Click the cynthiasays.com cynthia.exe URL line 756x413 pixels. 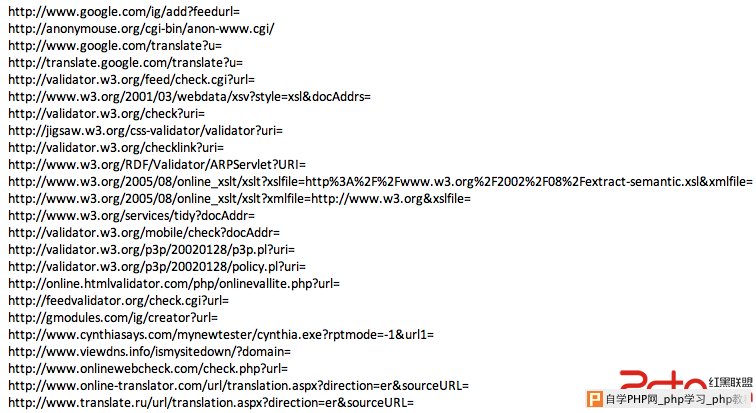(221, 335)
